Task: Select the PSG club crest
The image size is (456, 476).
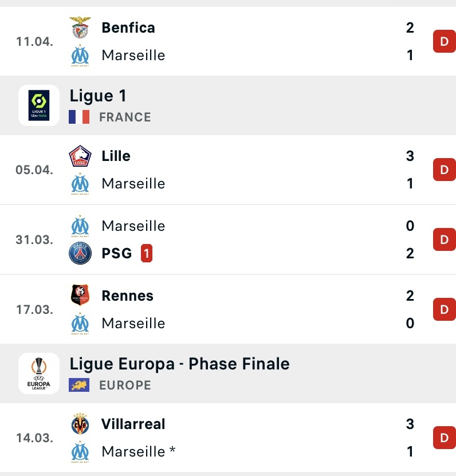Action: (x=80, y=253)
